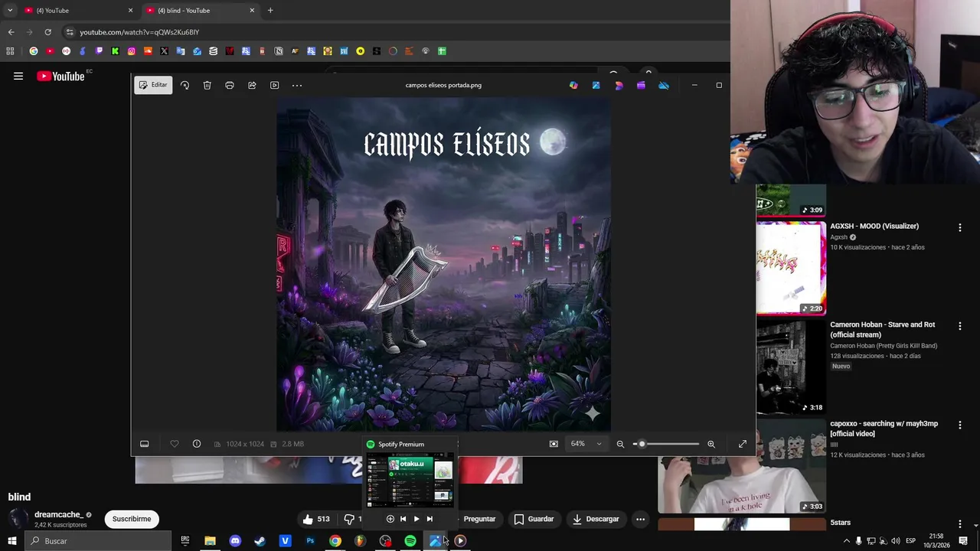
Task: Mark the photo as favorite with heart
Action: tap(175, 444)
